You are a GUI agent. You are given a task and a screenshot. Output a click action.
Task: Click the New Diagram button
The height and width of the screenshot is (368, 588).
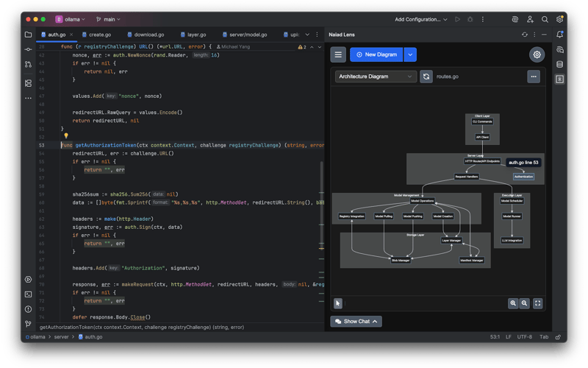376,54
